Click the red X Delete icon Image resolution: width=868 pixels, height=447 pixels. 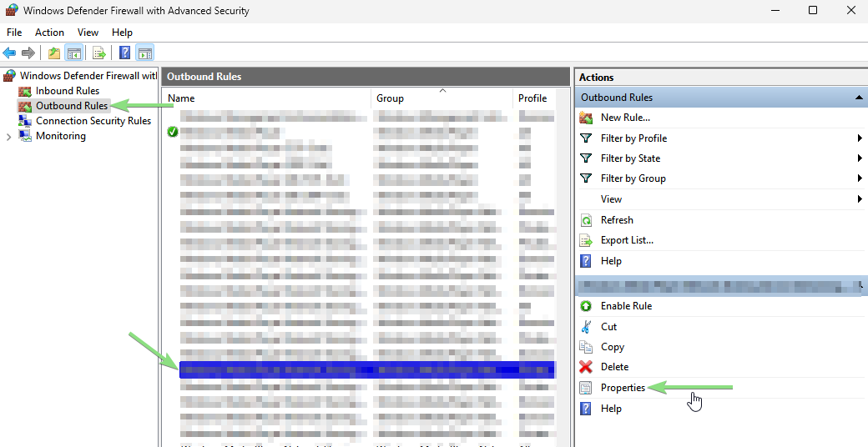tap(586, 367)
